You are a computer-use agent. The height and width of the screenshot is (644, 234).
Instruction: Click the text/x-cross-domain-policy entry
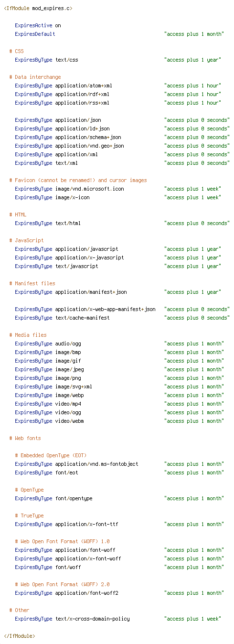(x=92, y=619)
